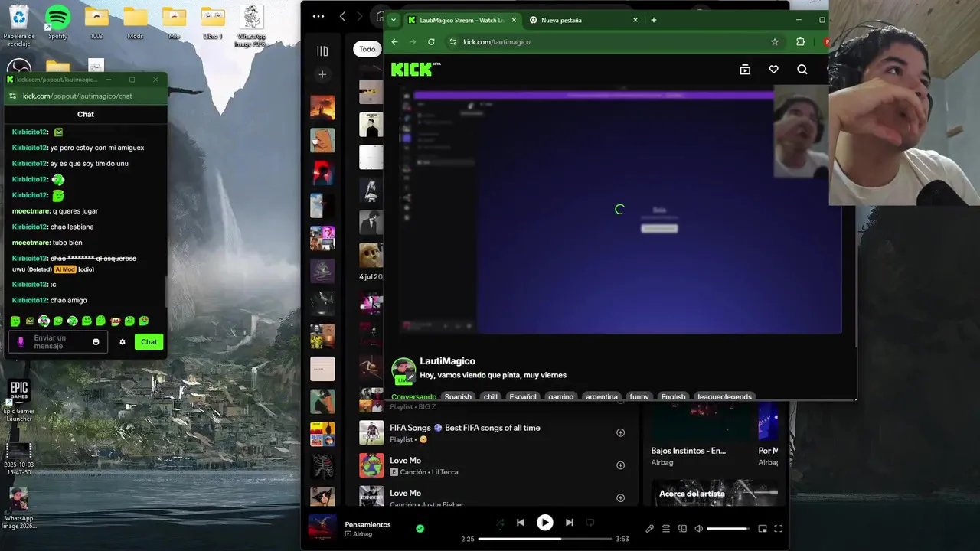
Task: Click Kirbicito12 username on 'chao amigo' message
Action: pos(31,300)
